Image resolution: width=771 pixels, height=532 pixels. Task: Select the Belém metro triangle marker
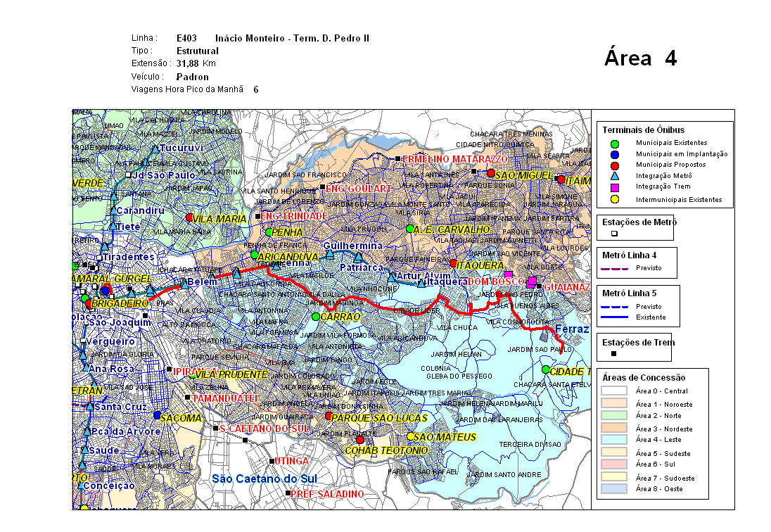(x=184, y=283)
